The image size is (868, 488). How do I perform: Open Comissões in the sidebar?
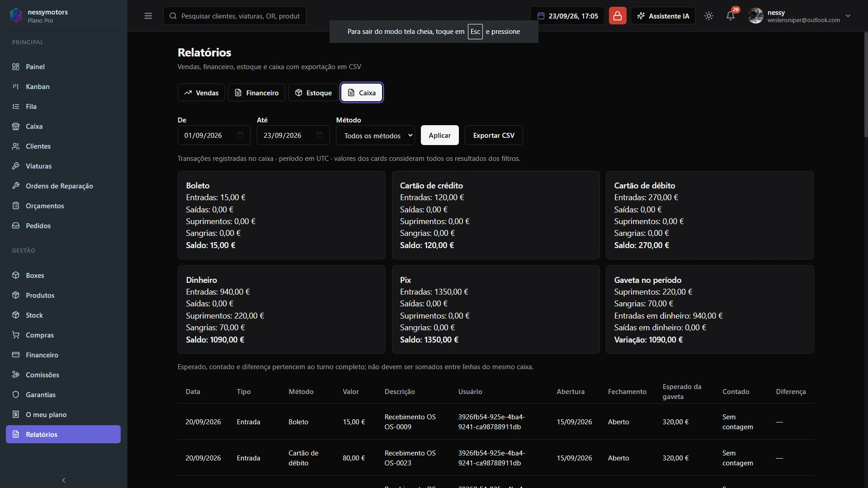pos(63,375)
